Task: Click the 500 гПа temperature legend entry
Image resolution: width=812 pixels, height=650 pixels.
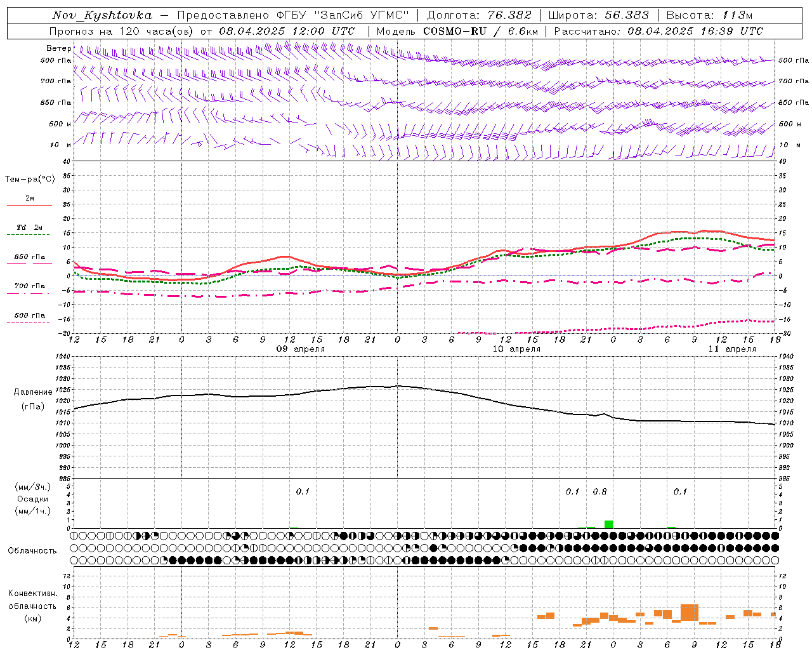Action: [x=29, y=317]
